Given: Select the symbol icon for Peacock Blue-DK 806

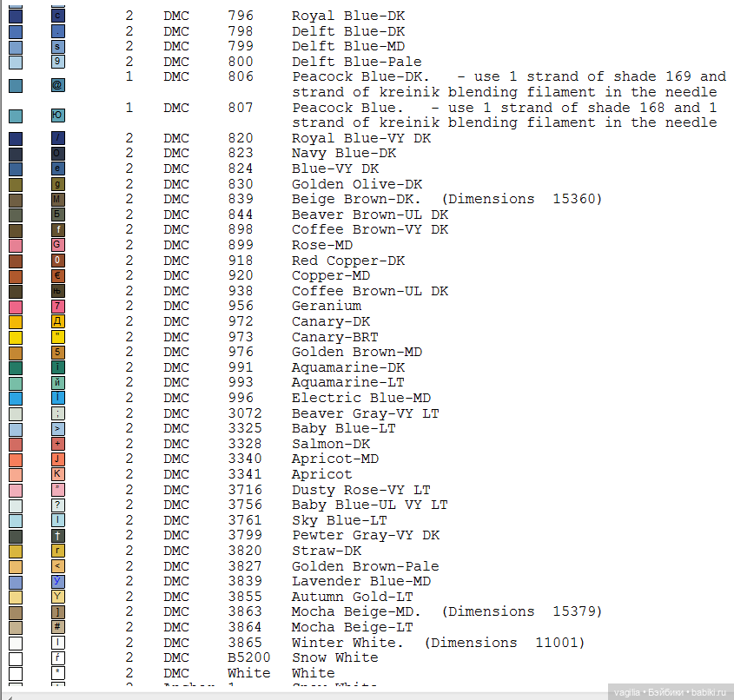Looking at the screenshot, I should [x=58, y=85].
